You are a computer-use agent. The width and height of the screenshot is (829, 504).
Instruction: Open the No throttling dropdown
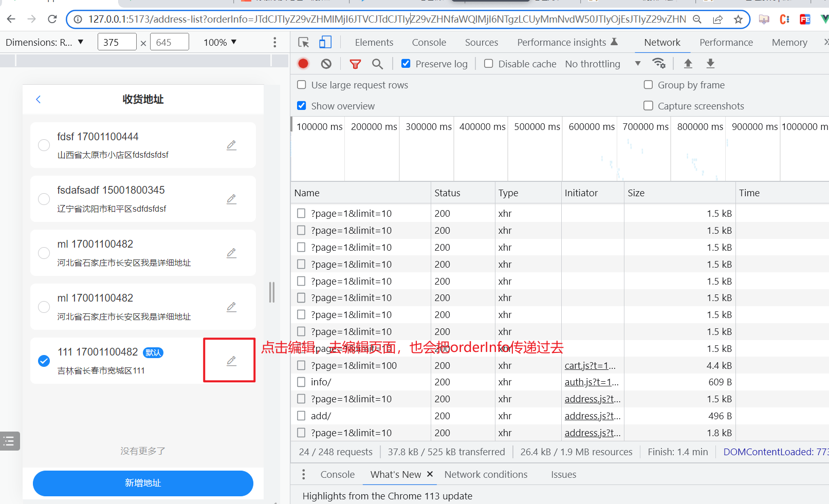click(x=603, y=64)
